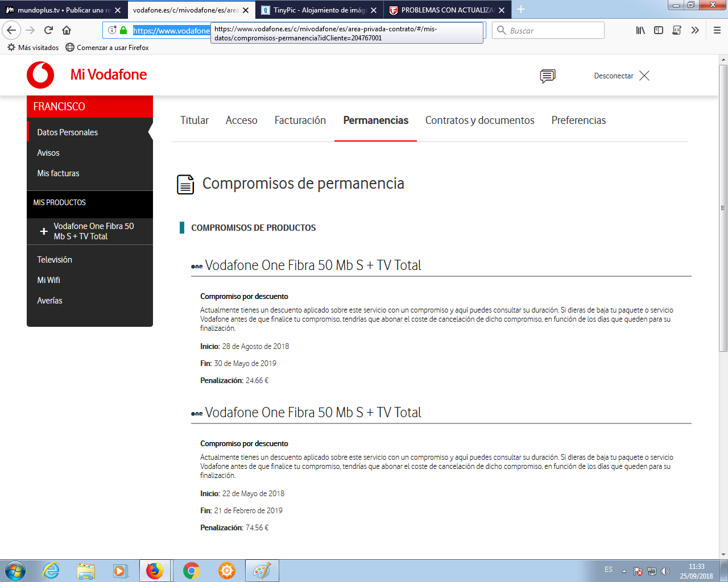Open Contratos y documentos tab

(x=480, y=120)
